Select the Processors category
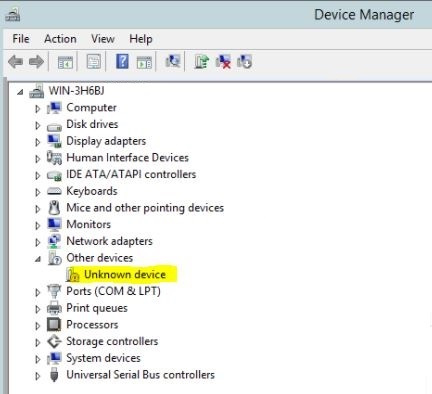The width and height of the screenshot is (432, 394). click(92, 324)
